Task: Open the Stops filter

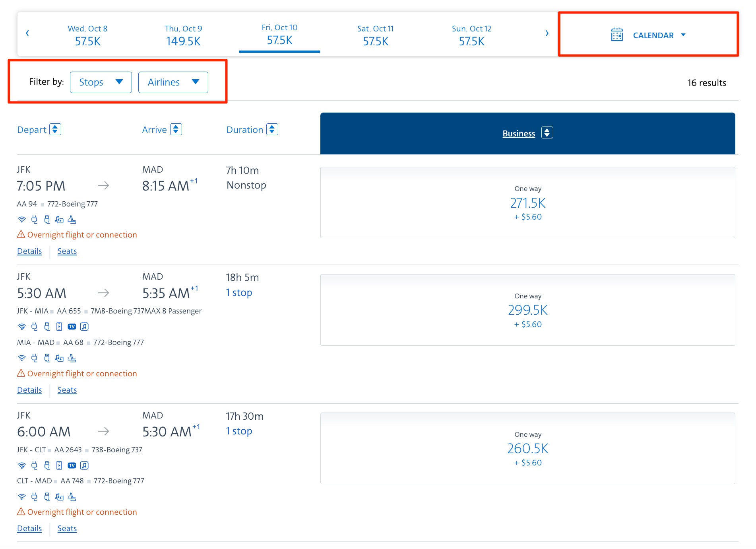Action: pos(101,82)
